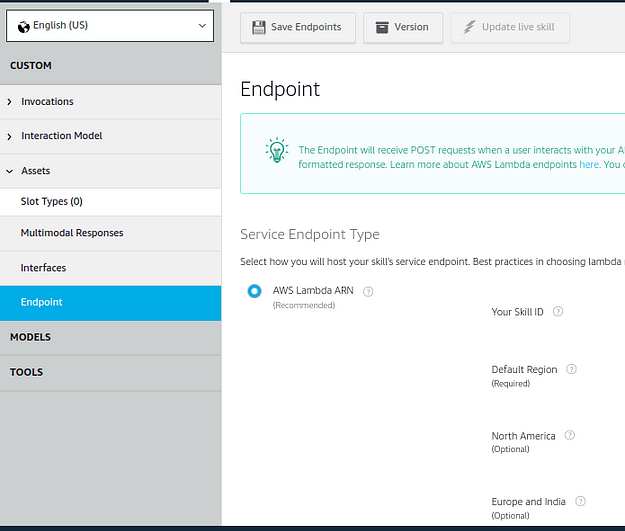The image size is (625, 531).
Task: Click the Version button label
Action: pyautogui.click(x=411, y=27)
